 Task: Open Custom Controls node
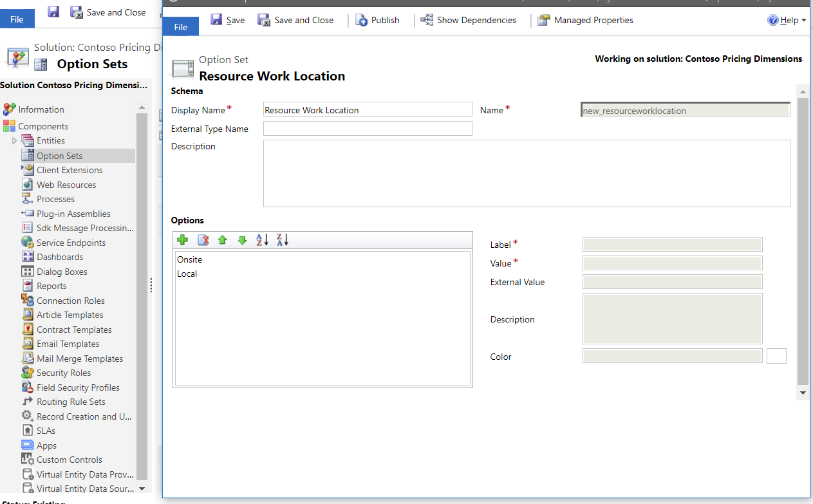(x=69, y=460)
